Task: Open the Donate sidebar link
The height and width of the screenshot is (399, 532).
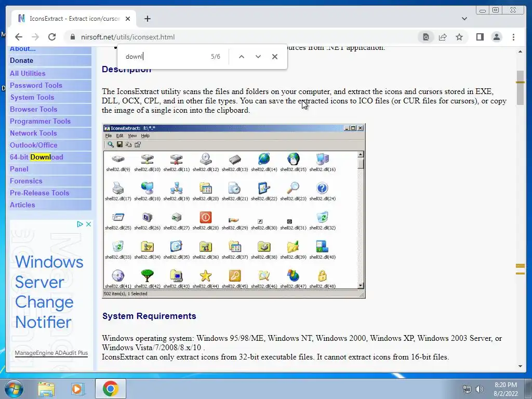Action: [x=21, y=60]
